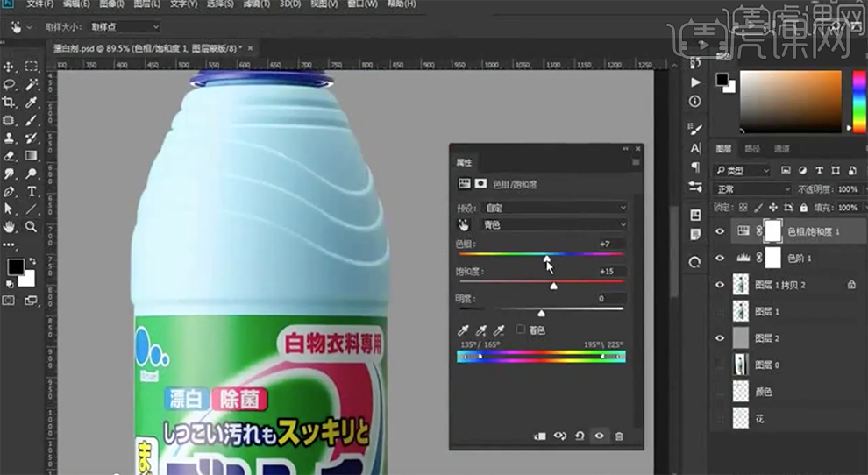Select the Crop tool
The image size is (868, 475).
(x=10, y=103)
